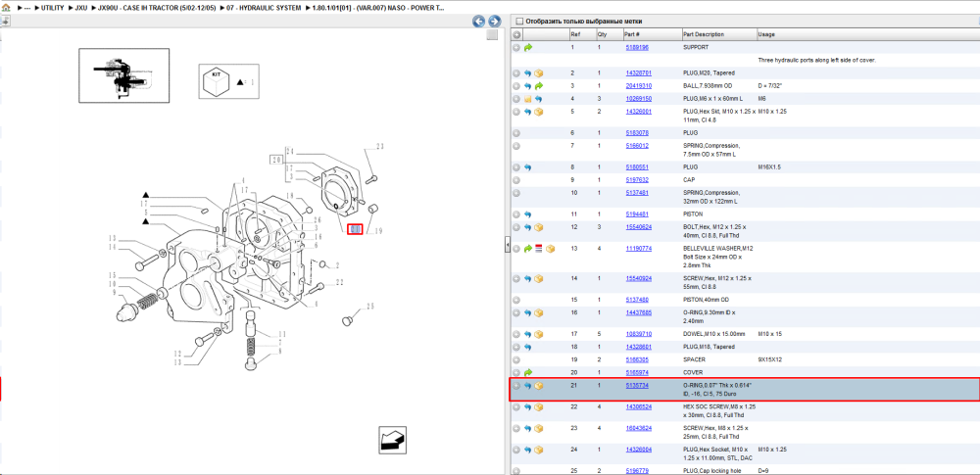
Task: Open JX90U - CASE IH TRACTOR breadcrumb
Action: click(156, 7)
